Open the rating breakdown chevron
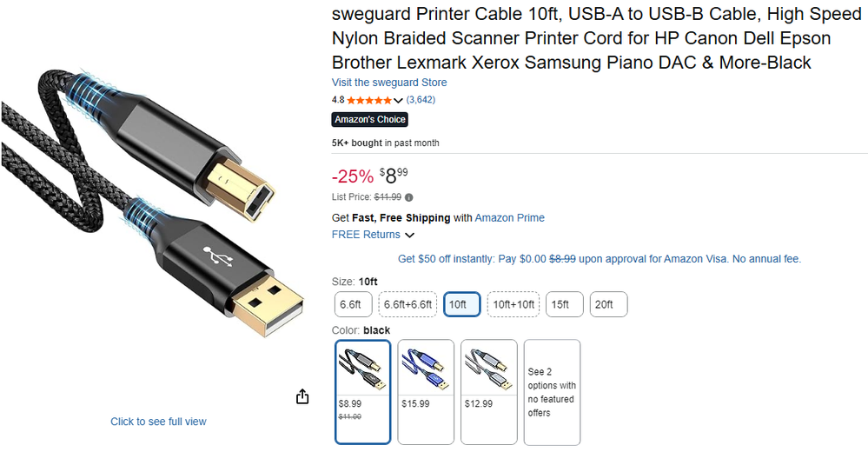 [399, 101]
